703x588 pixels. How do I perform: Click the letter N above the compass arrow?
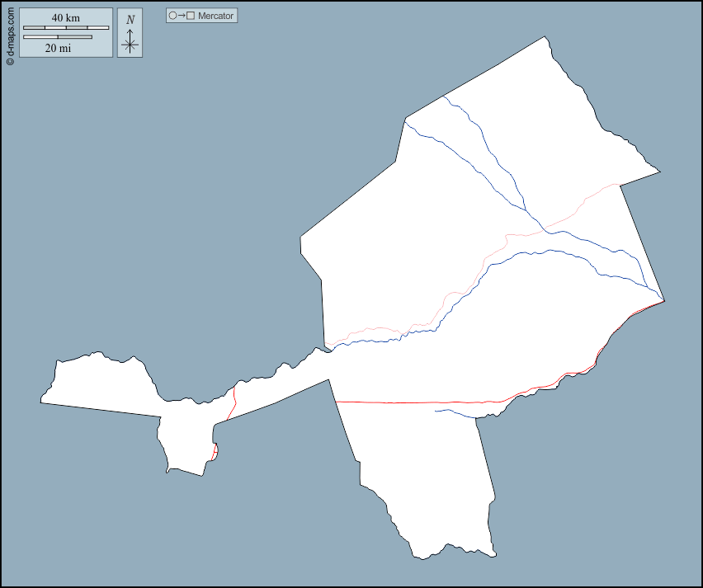(130, 20)
